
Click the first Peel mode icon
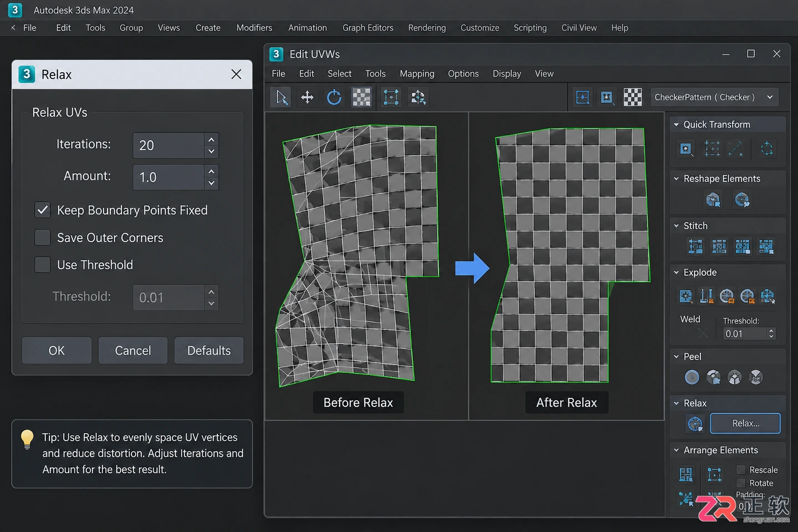692,377
